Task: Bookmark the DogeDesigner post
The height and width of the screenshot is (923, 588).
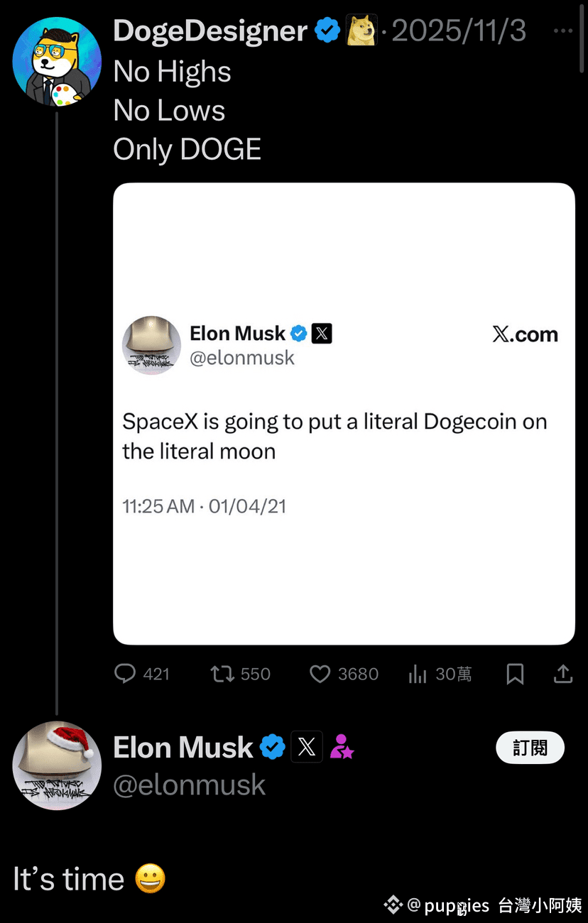Action: coord(515,674)
